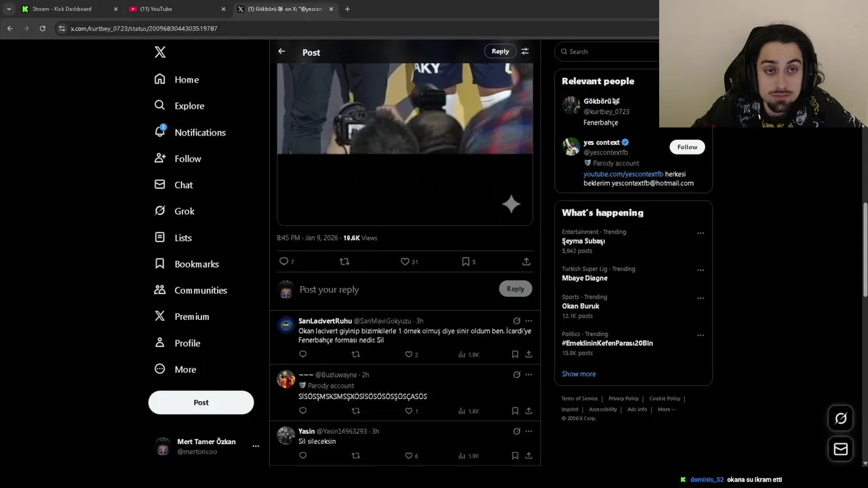Open Grok from the sidebar
Image resolution: width=868 pixels, height=488 pixels.
(174, 211)
